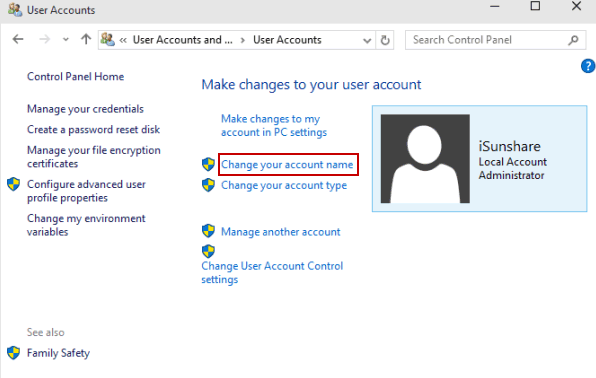Click the iSunshare account avatar picture
The height and width of the screenshot is (378, 596).
coord(425,159)
